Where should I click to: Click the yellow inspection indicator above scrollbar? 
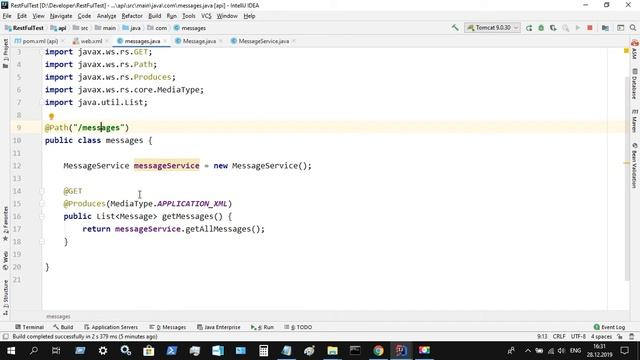626,51
